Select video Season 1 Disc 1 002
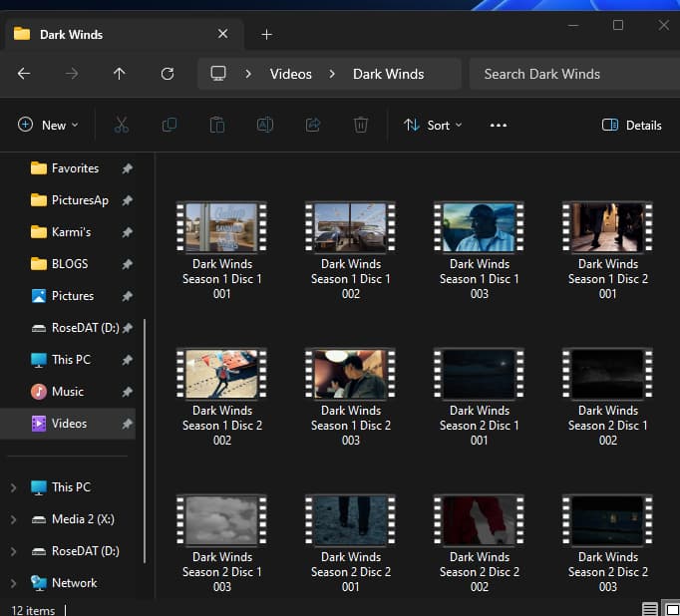680x616 pixels. [350, 250]
